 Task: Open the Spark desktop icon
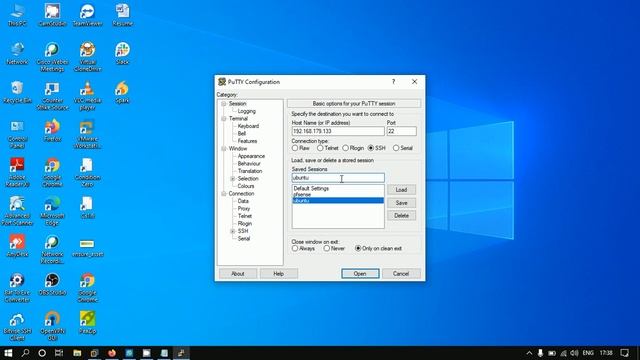click(122, 92)
